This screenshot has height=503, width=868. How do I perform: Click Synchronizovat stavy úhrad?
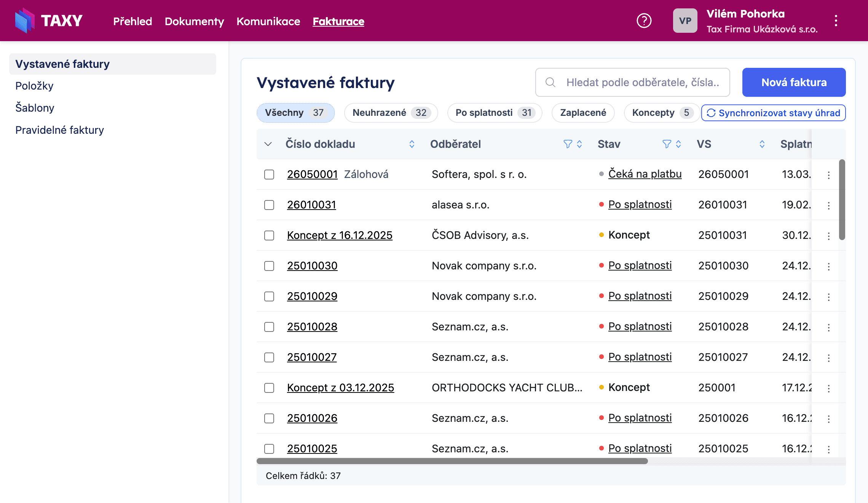pyautogui.click(x=773, y=113)
